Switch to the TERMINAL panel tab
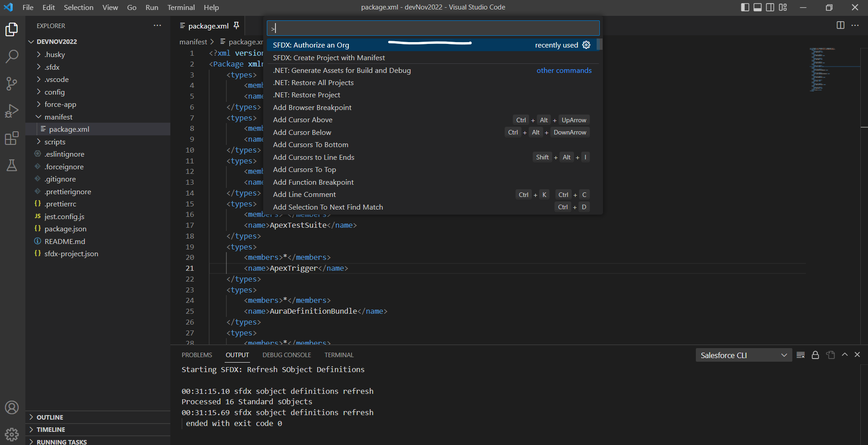This screenshot has width=868, height=445. coord(339,355)
